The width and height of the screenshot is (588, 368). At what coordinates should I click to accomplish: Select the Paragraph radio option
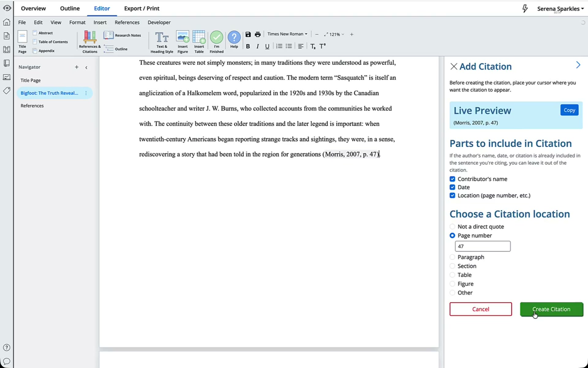452,257
